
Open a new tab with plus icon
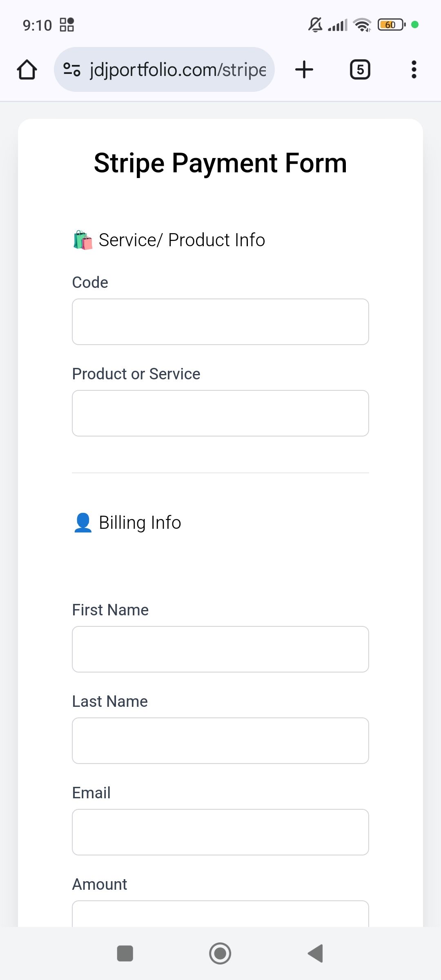pos(304,69)
